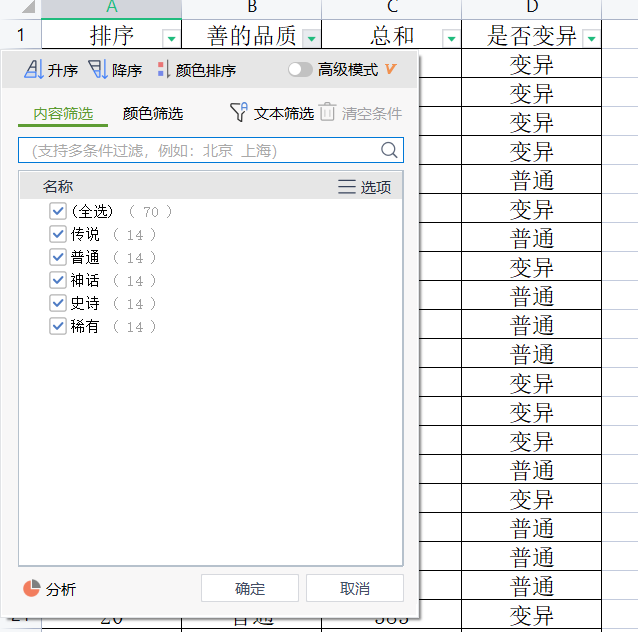
Task: Uncheck the 稀有 checkbox
Action: point(58,326)
